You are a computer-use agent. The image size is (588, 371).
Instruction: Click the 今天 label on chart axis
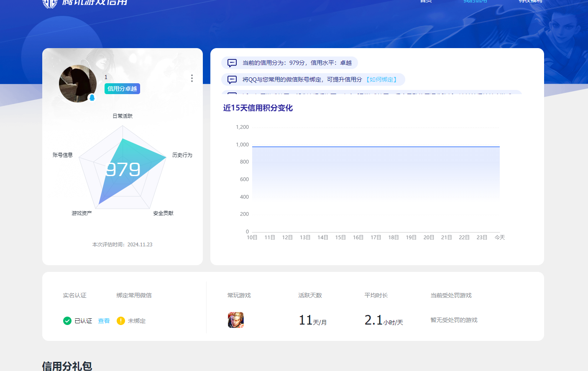point(500,237)
